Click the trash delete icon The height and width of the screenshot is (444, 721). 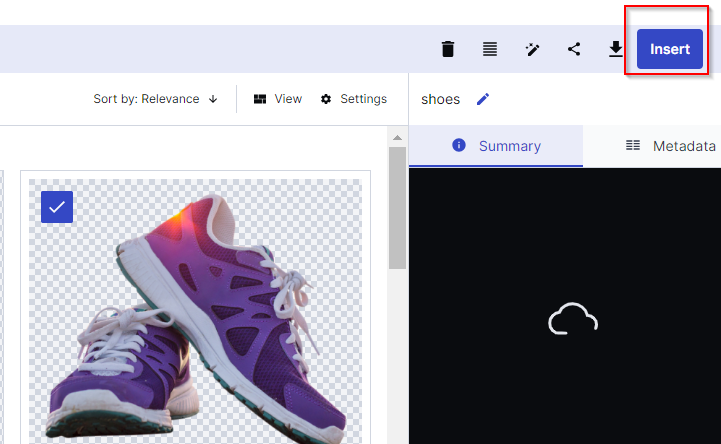point(448,49)
